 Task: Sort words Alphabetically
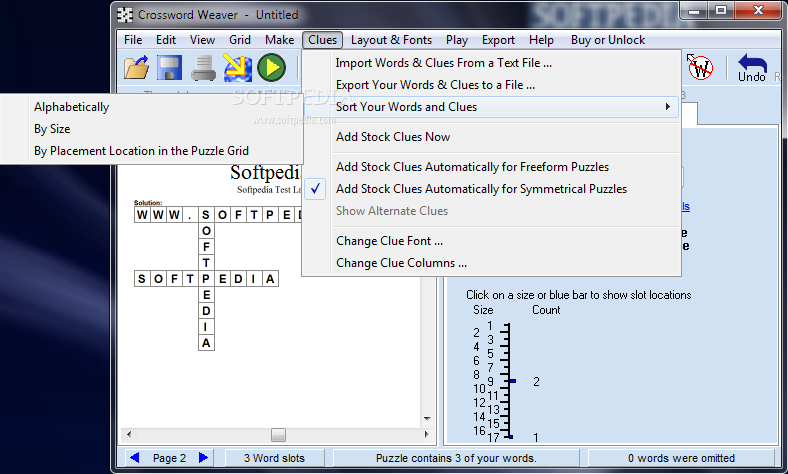[x=71, y=107]
